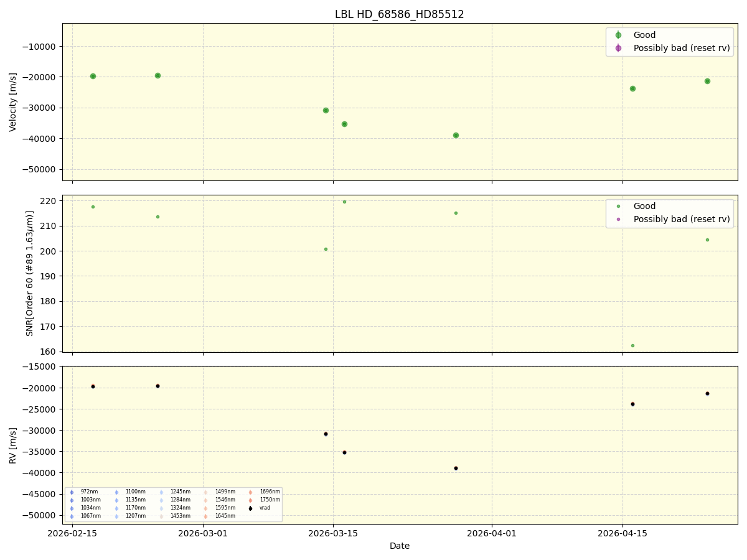Click the 1135nm legend marker
Screen dimensions: 747x560
pos(116,500)
